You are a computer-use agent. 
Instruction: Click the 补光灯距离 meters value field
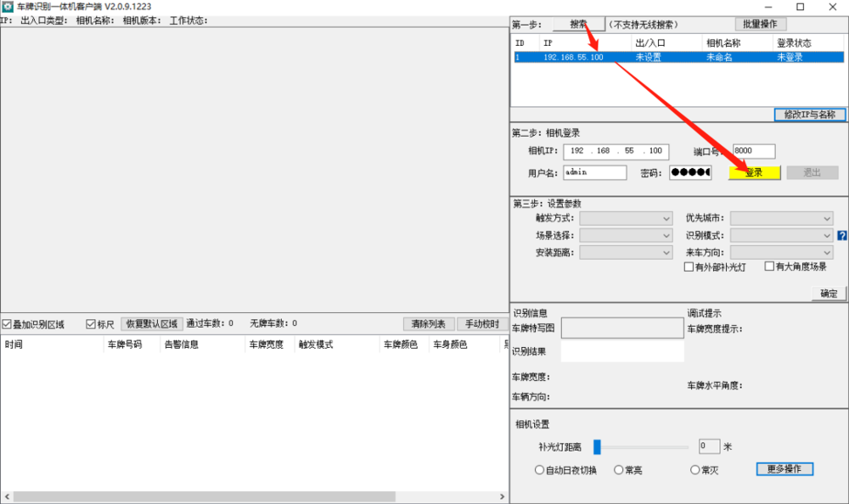(x=709, y=446)
